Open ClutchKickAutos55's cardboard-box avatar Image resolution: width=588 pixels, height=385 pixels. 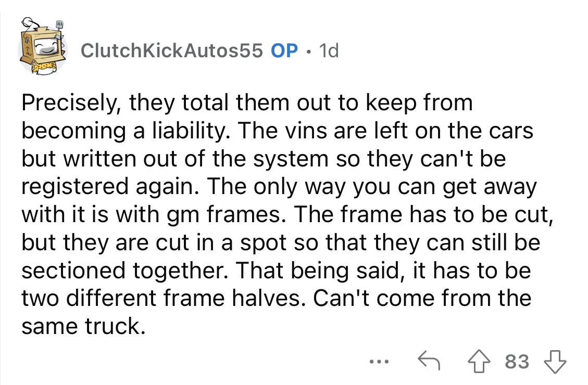coord(42,47)
